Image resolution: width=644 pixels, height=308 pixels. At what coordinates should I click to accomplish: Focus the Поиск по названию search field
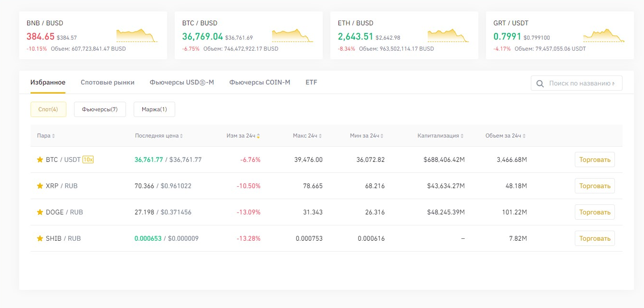click(x=577, y=83)
